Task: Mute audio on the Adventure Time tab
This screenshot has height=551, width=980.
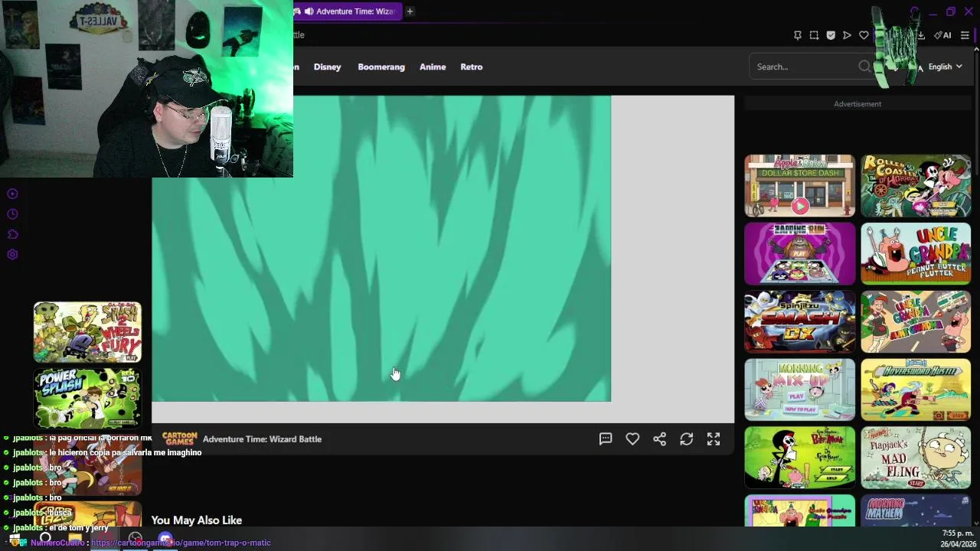Action: [308, 11]
